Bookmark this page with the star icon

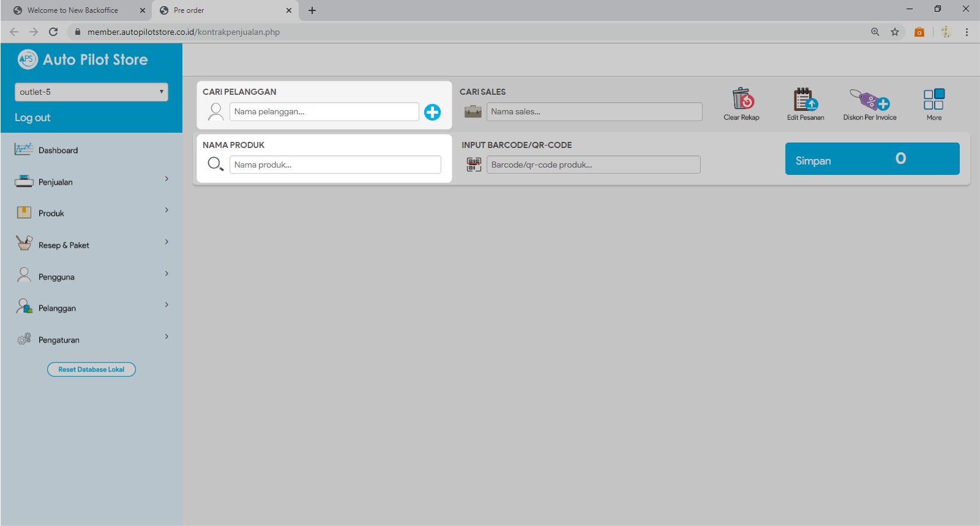point(895,32)
